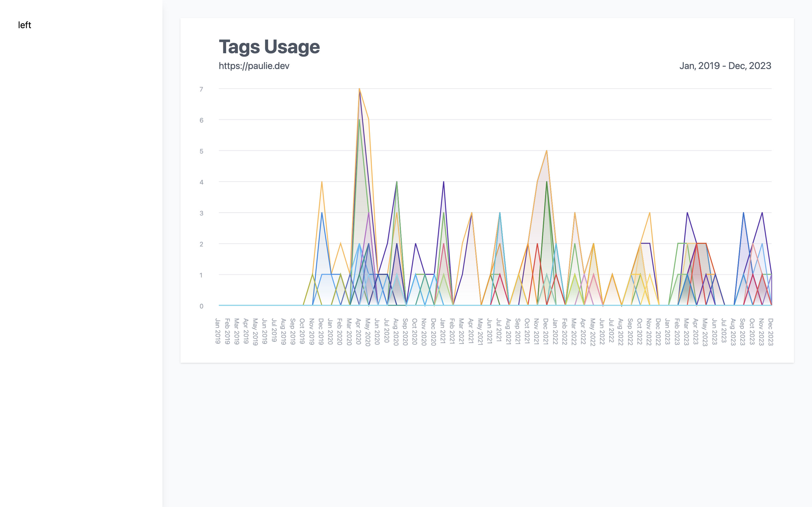Click the orange peak at 3 above Nov 2022
This screenshot has width=812, height=507.
(650, 213)
